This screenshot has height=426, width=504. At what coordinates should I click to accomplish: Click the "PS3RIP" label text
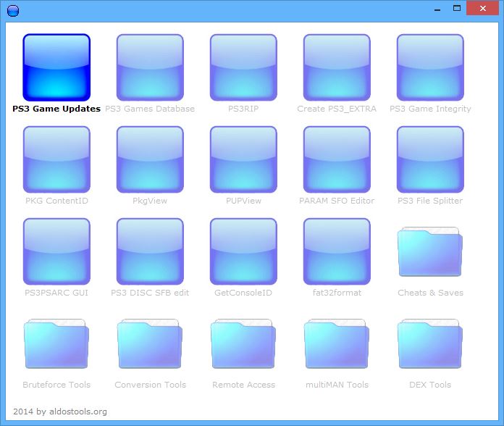pyautogui.click(x=243, y=109)
